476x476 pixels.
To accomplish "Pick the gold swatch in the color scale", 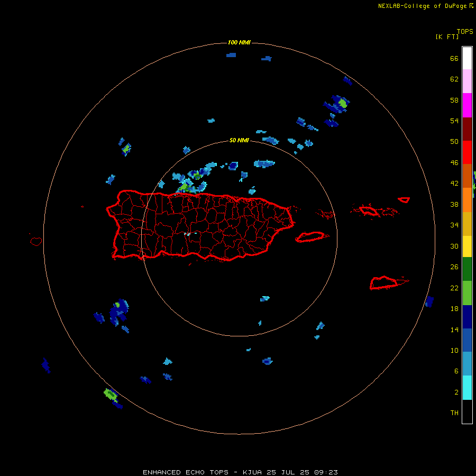I will pos(467,224).
